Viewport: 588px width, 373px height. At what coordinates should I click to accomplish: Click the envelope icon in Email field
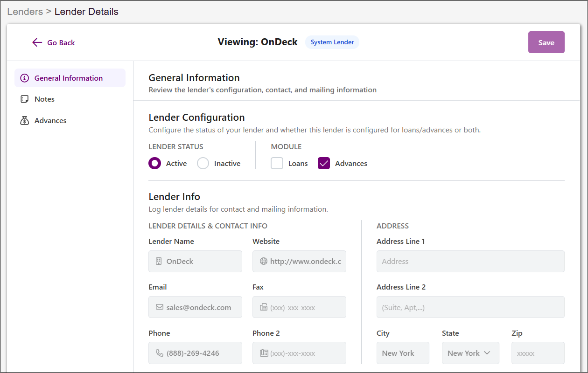pyautogui.click(x=160, y=307)
